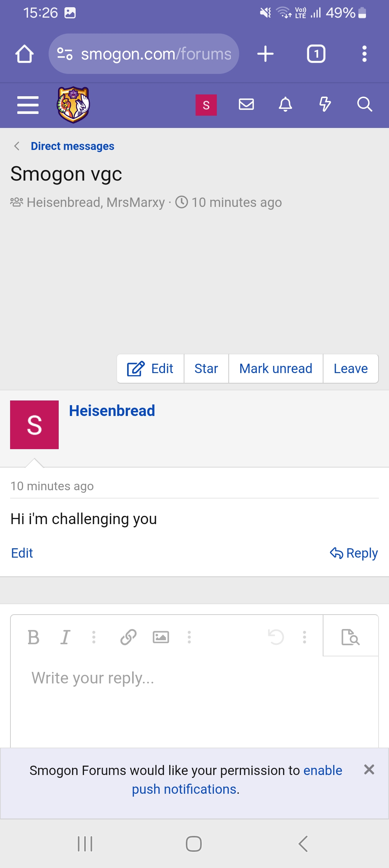
Task: Star this conversation
Action: tap(206, 368)
